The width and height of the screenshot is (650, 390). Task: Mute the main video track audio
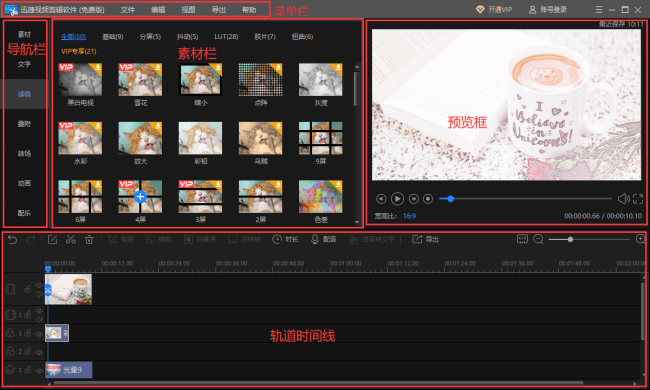[x=39, y=294]
